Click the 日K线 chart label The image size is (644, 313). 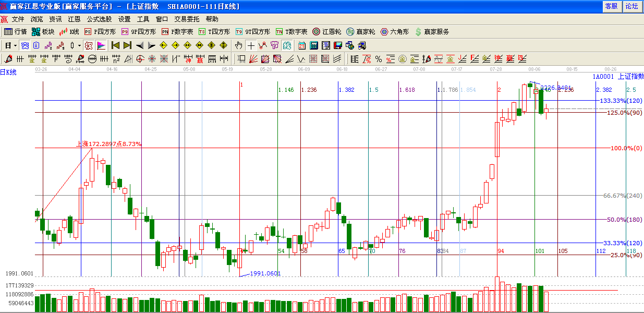click(8, 72)
